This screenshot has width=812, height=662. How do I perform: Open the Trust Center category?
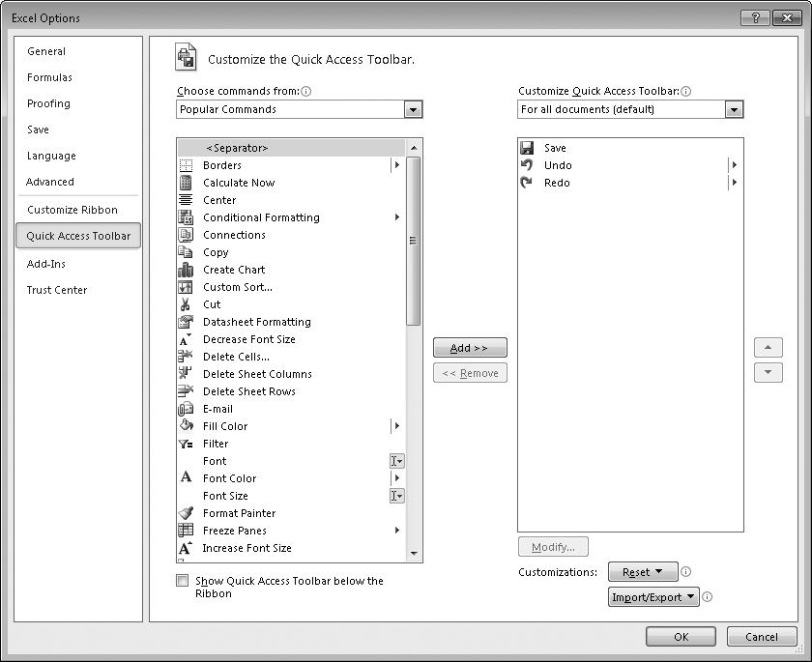57,290
